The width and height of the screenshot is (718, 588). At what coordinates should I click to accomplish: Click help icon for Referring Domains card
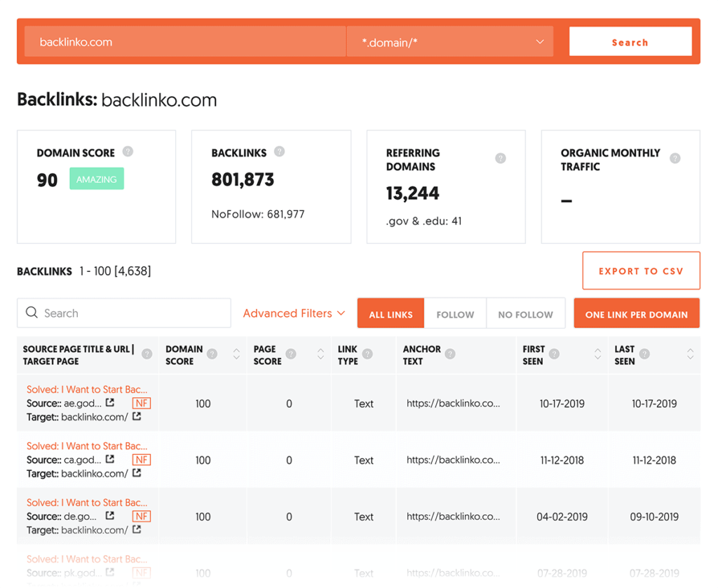click(x=501, y=158)
